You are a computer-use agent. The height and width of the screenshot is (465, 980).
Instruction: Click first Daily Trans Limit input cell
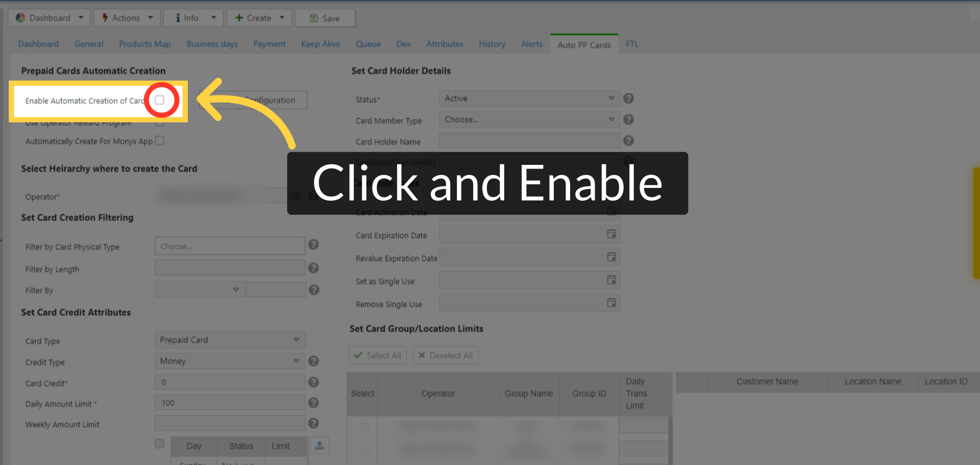coord(644,426)
